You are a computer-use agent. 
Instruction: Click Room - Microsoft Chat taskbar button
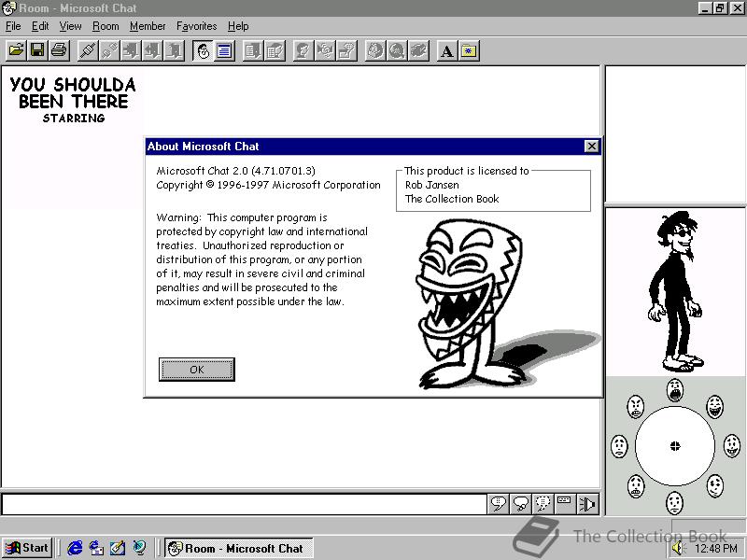(239, 548)
